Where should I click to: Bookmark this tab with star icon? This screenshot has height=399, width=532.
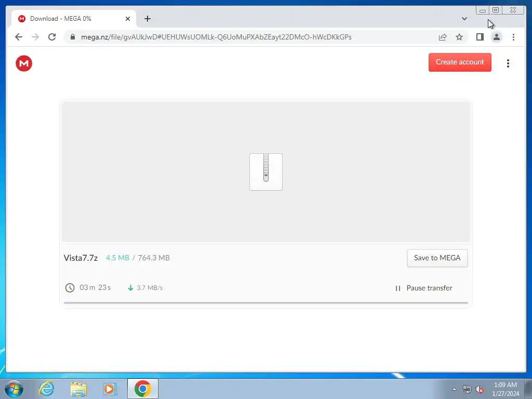[x=459, y=37]
